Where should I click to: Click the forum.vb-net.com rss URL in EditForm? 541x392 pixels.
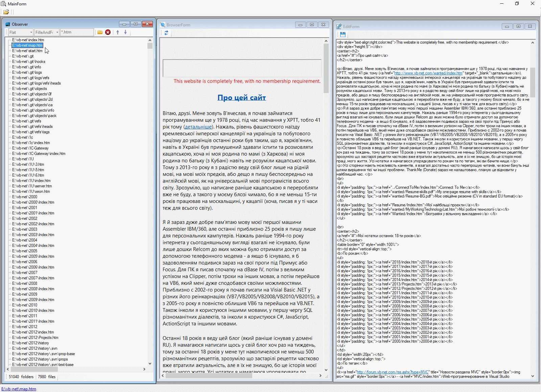coord(393,372)
